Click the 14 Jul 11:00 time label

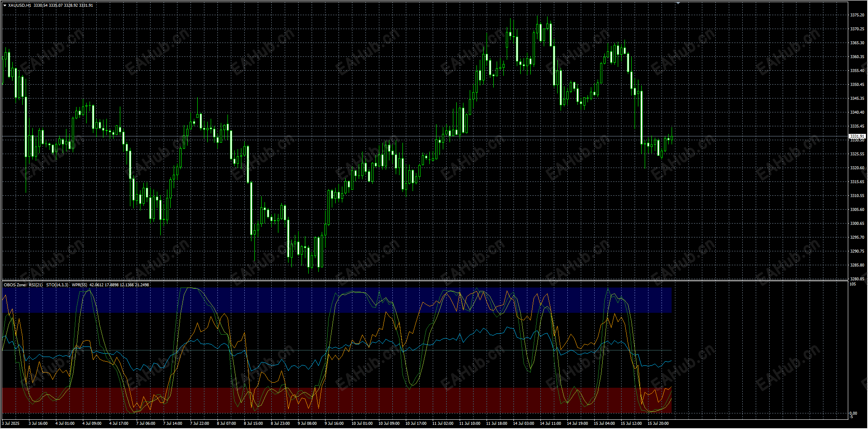click(x=550, y=424)
